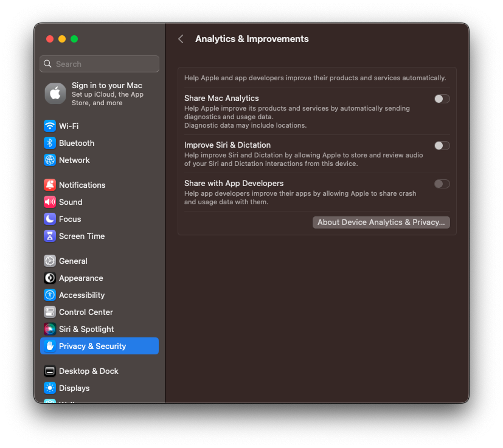Screen dimensions: 503x448
Task: Select the Notifications sidebar item
Action: pyautogui.click(x=82, y=185)
